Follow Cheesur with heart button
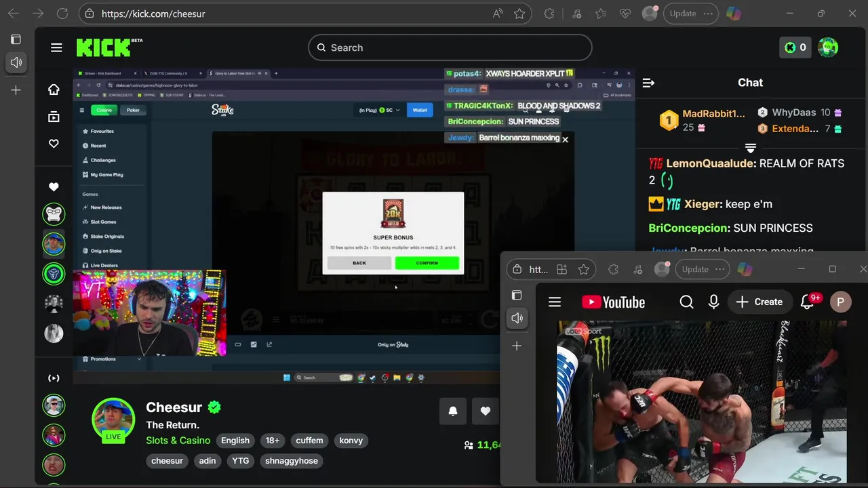 tap(486, 411)
